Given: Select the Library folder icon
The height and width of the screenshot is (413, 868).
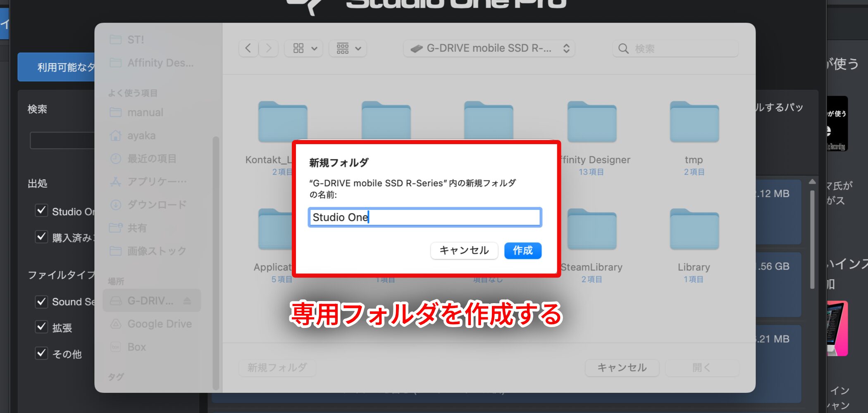Looking at the screenshot, I should pyautogui.click(x=694, y=229).
